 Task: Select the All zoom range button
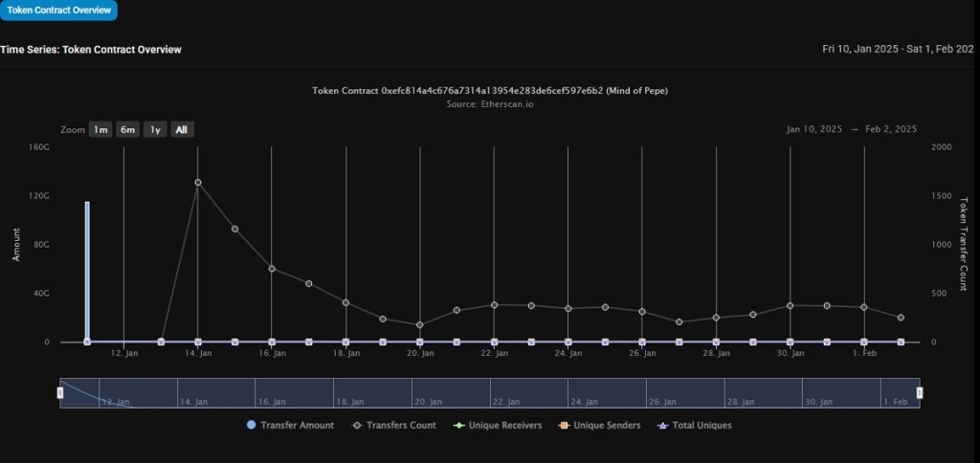tap(183, 130)
